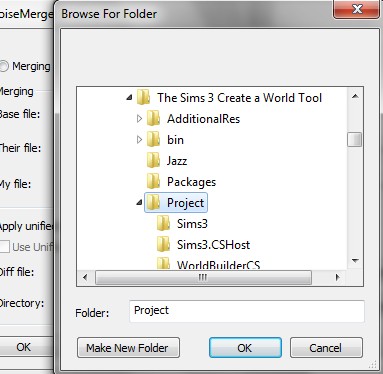Image resolution: width=383 pixels, height=374 pixels.
Task: Cancel the Browse For Folder dialog
Action: (326, 348)
